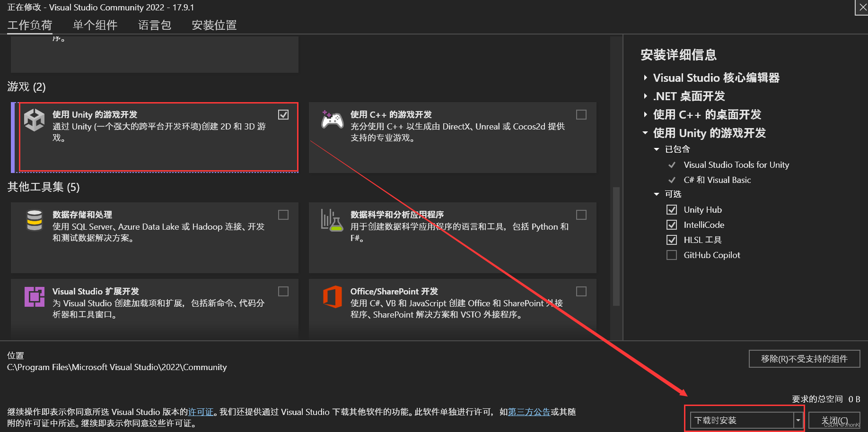
Task: Expand 使用 C++ 的桌面开发 node
Action: point(645,114)
